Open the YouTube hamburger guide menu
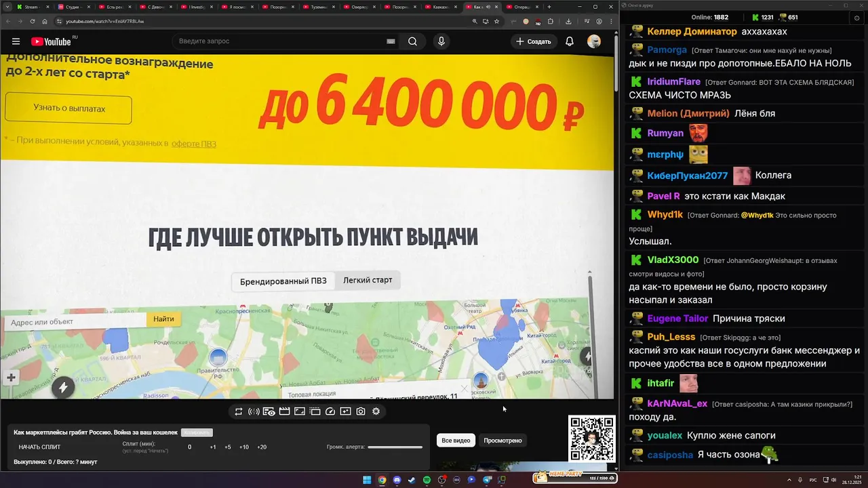 [16, 41]
